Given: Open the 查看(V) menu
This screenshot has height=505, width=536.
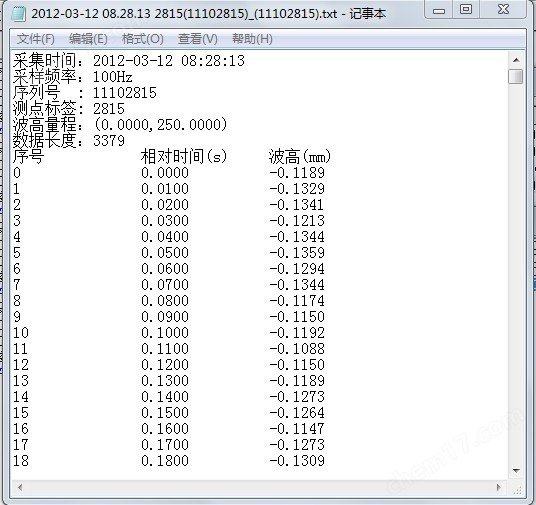Looking at the screenshot, I should 198,39.
